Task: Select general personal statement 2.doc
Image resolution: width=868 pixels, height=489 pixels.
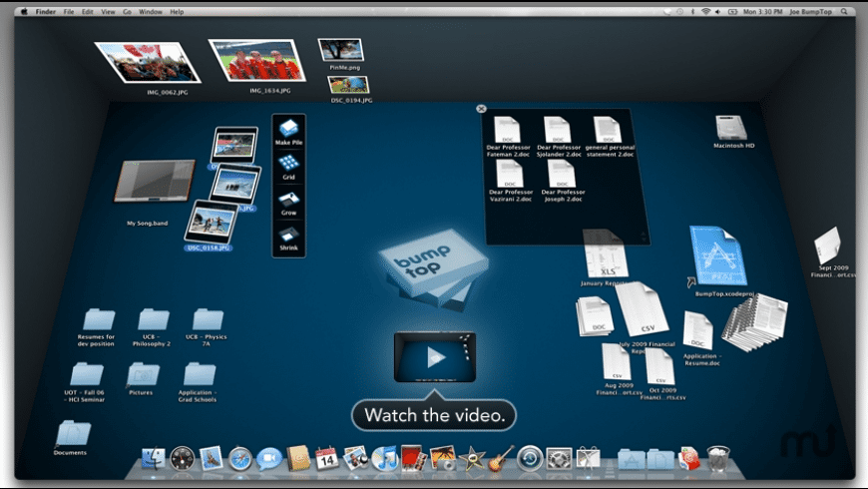Action: 608,130
